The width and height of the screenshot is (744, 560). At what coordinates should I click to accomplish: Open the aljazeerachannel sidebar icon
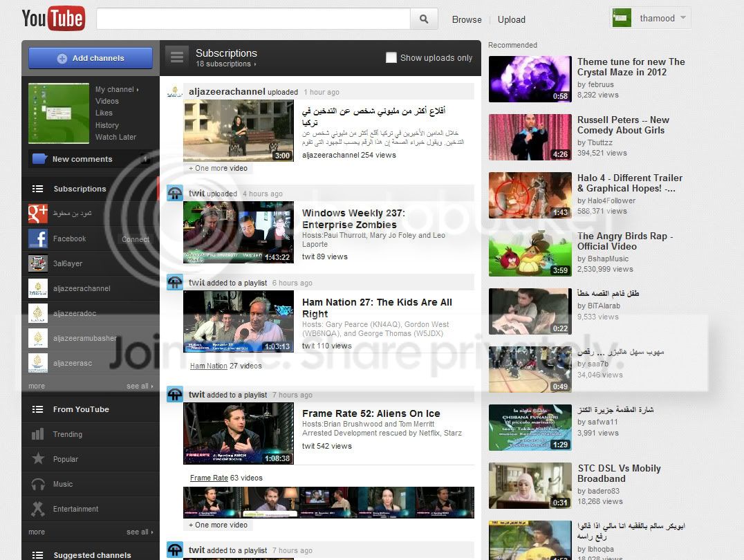tap(37, 288)
